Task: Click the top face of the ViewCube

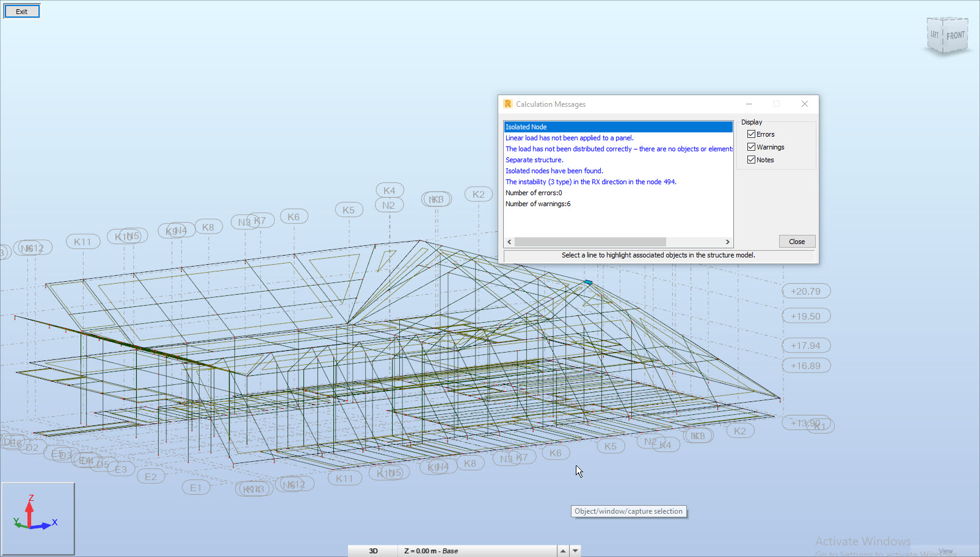Action: pyautogui.click(x=946, y=20)
